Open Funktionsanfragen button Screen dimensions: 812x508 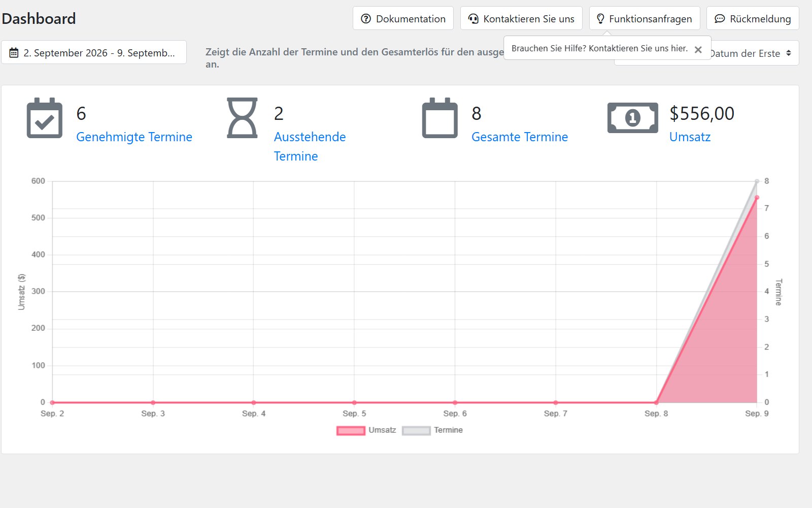[x=645, y=18]
